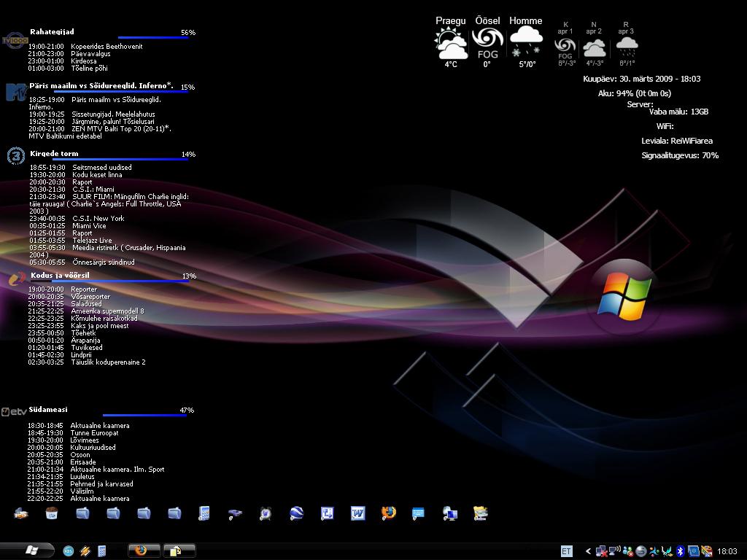Select the Kopeerides Beethovenit listing

(x=85, y=47)
